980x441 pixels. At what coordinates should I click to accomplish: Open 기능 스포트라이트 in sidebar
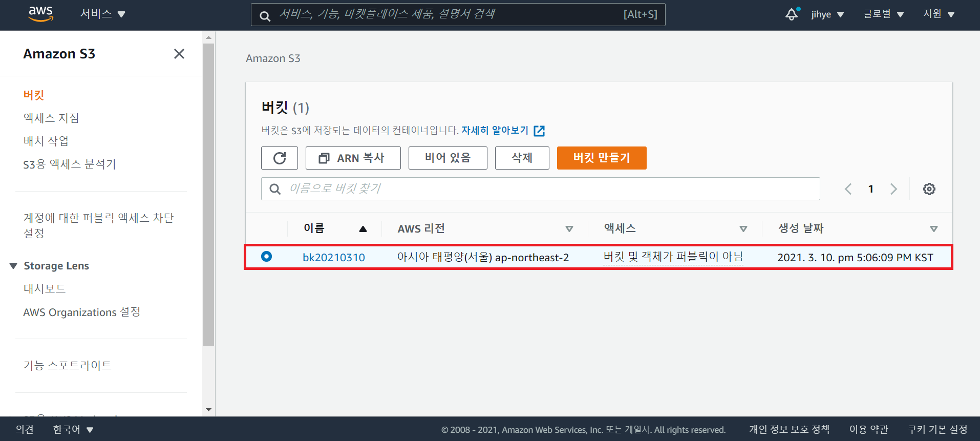tap(68, 365)
